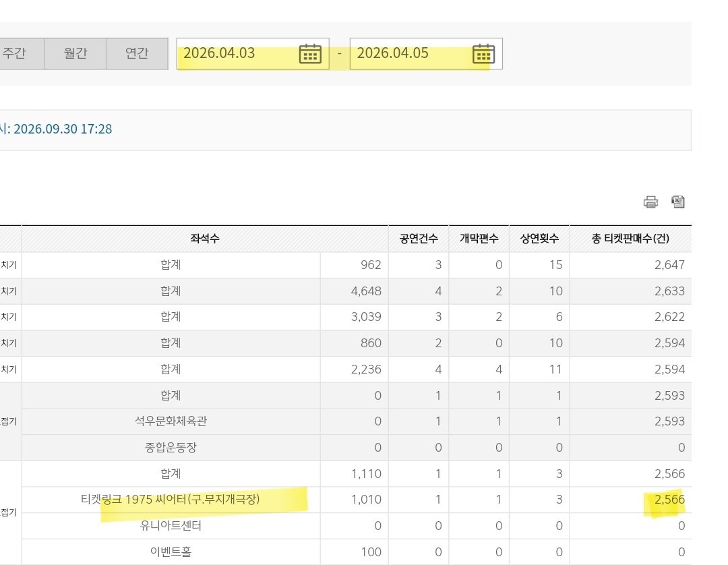
Task: Select the 연간 period tab
Action: tap(137, 53)
